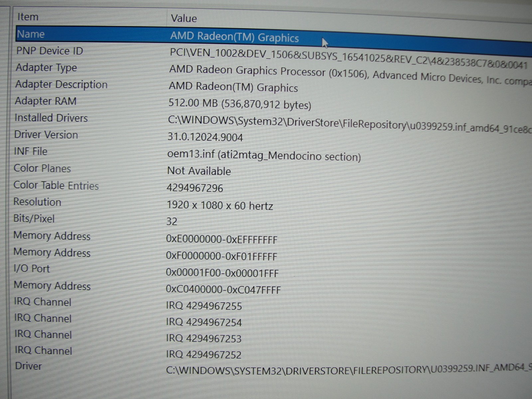Select the Adapter RAM row
This screenshot has width=532, height=399.
pos(46,101)
